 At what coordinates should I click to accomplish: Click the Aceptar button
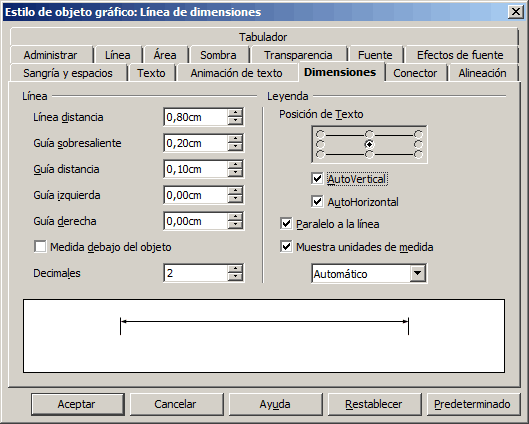(78, 404)
